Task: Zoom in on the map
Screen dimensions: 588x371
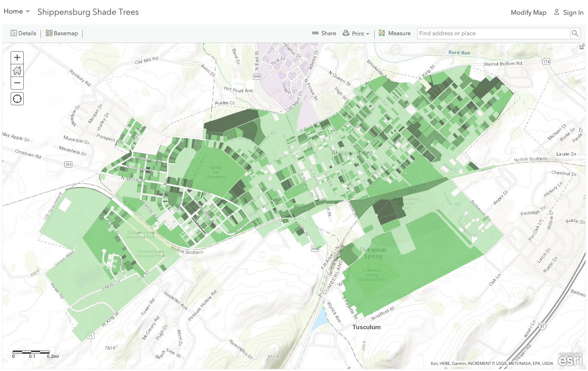Action: 17,57
